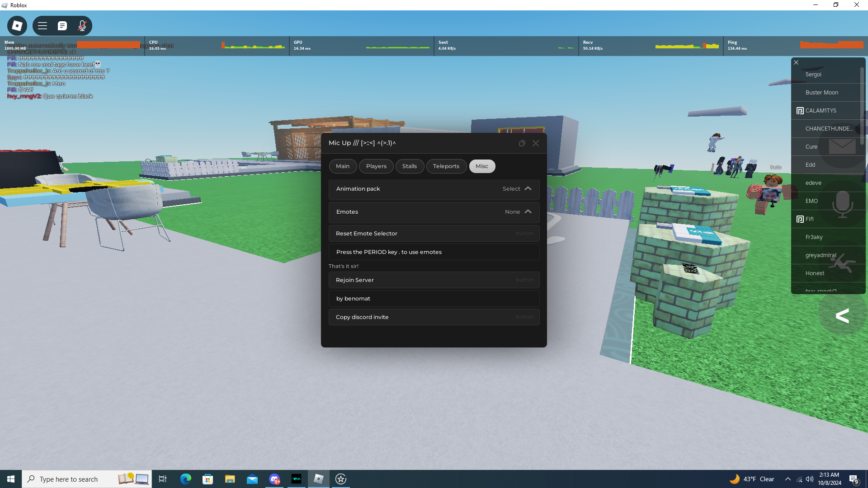Show hidden icons in the system tray
This screenshot has height=488, width=868.
coord(788,479)
